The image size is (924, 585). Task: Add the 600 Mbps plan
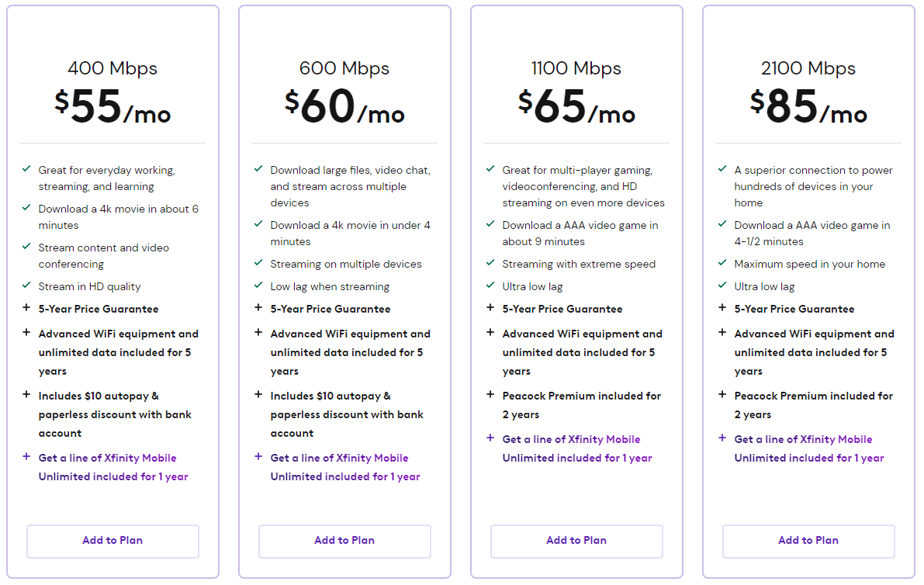[344, 541]
